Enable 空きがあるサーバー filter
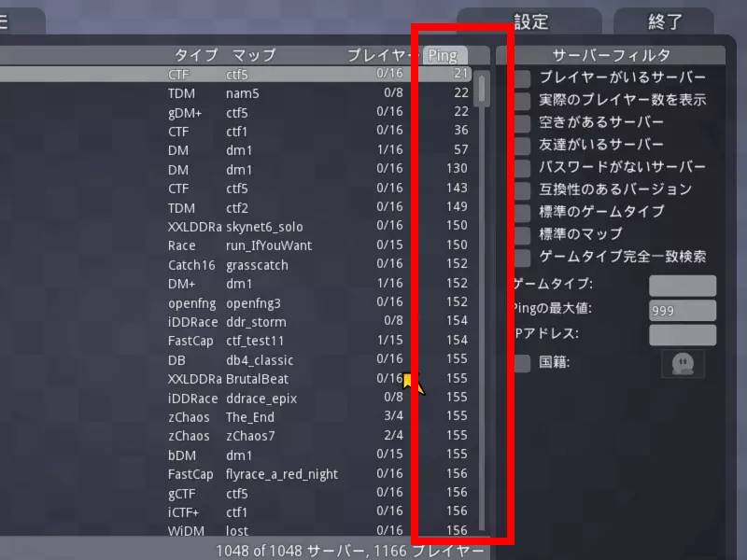 point(523,123)
